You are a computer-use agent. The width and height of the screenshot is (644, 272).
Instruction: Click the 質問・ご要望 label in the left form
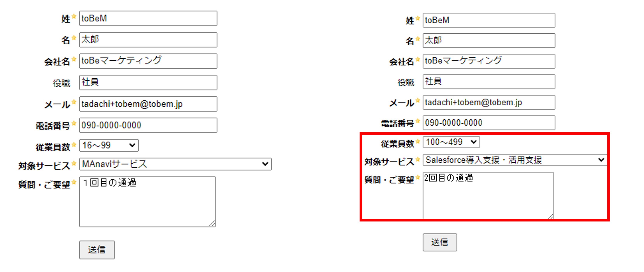click(x=44, y=185)
